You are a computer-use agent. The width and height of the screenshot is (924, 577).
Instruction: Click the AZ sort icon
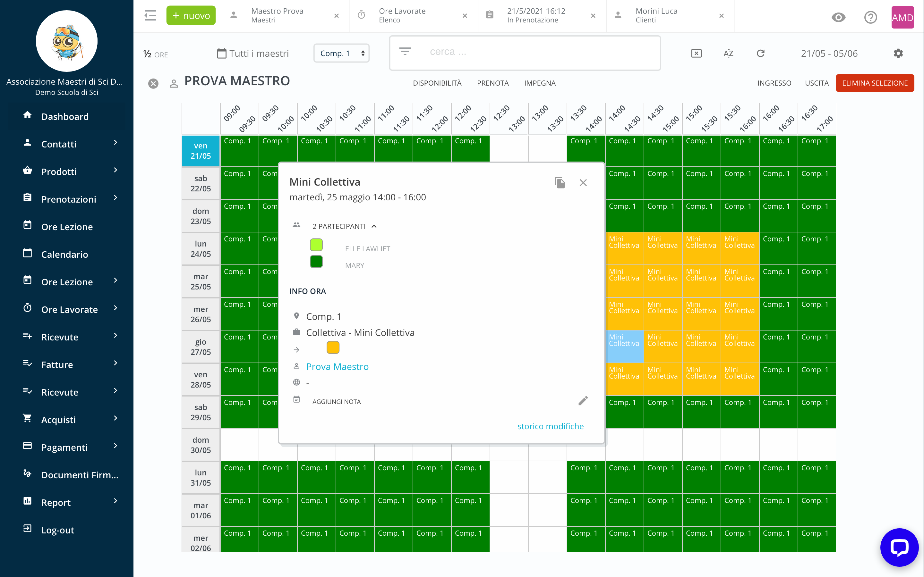728,54
